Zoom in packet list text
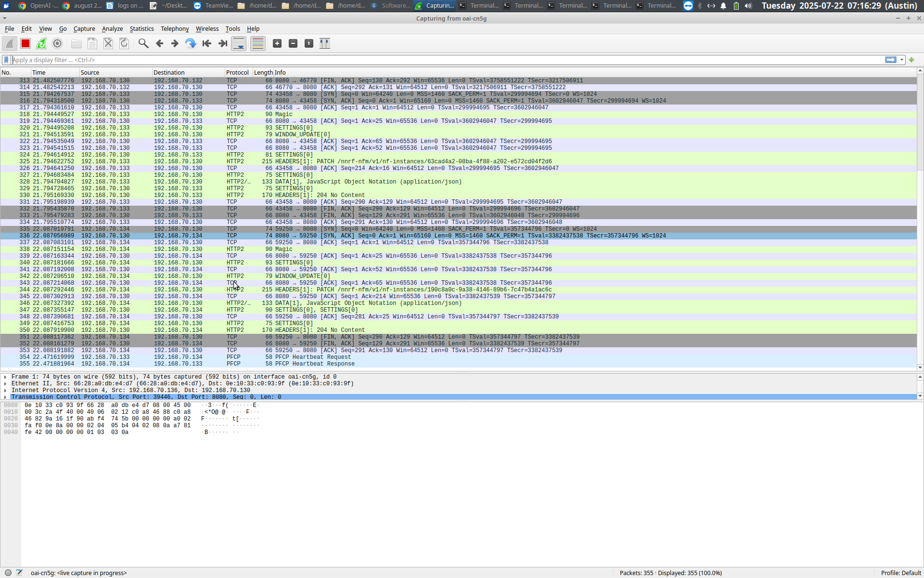The height and width of the screenshot is (578, 924). pos(277,44)
